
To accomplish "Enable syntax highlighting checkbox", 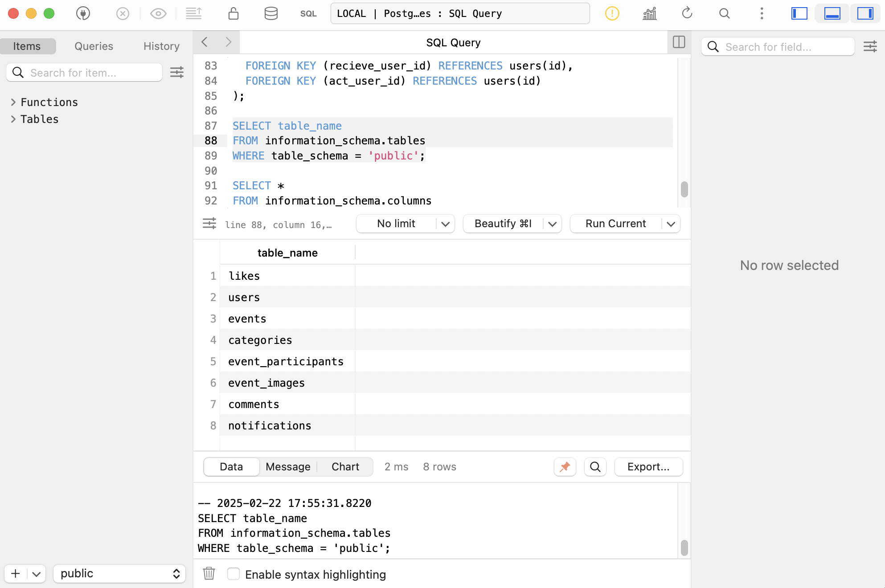I will pos(234,574).
